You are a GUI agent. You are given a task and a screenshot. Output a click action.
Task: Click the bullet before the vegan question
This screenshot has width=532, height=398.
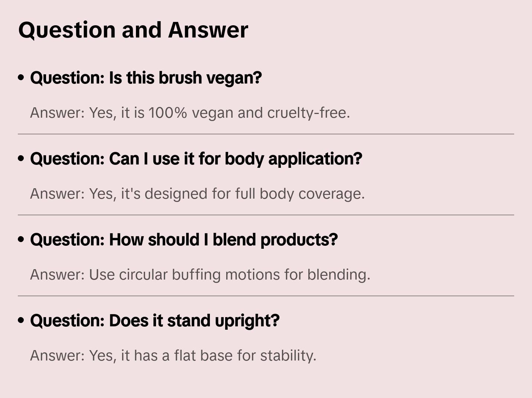pyautogui.click(x=21, y=78)
